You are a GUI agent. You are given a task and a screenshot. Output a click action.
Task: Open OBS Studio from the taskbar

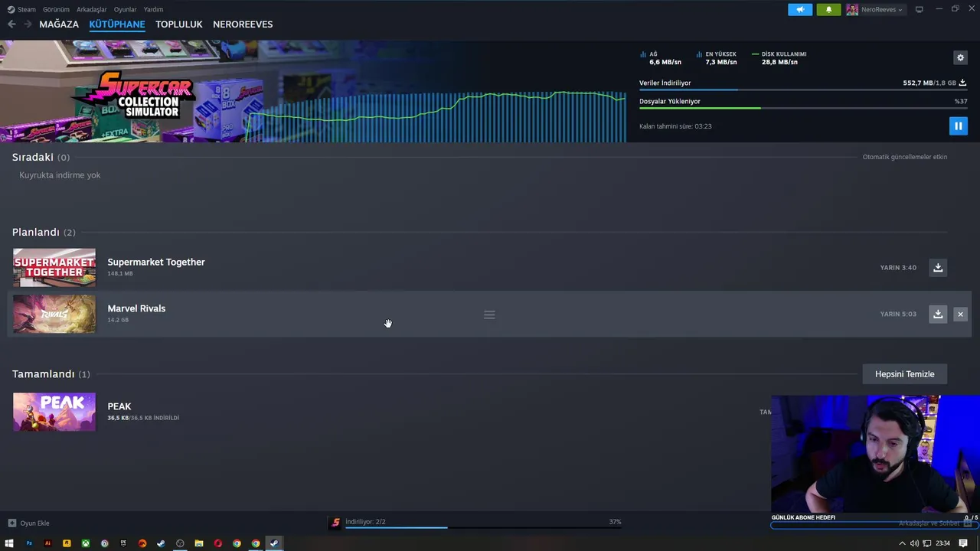[180, 543]
